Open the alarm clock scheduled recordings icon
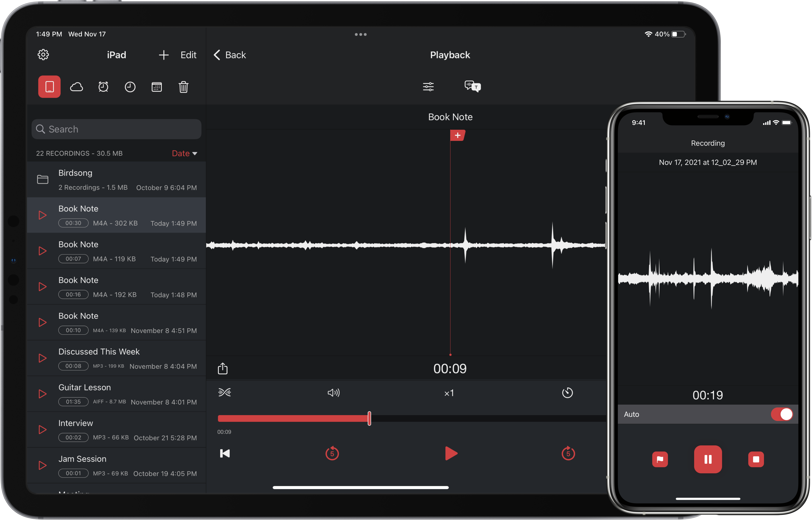Viewport: 812px width, 520px height. [x=103, y=87]
